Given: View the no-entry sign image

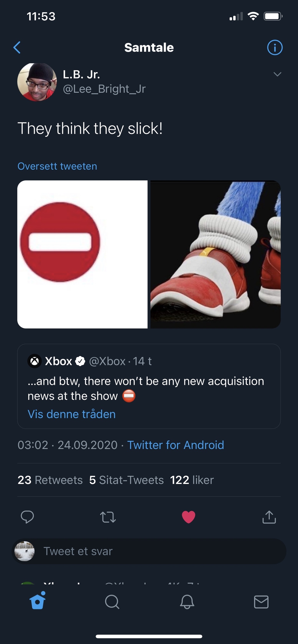Looking at the screenshot, I should 82,254.
